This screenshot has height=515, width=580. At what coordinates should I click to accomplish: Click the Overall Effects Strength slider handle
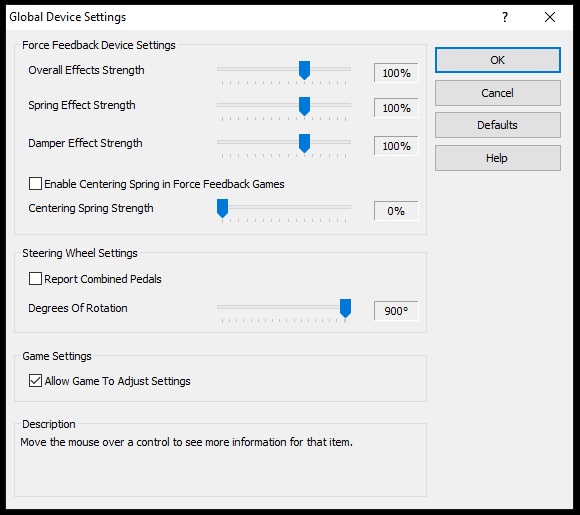[304, 70]
